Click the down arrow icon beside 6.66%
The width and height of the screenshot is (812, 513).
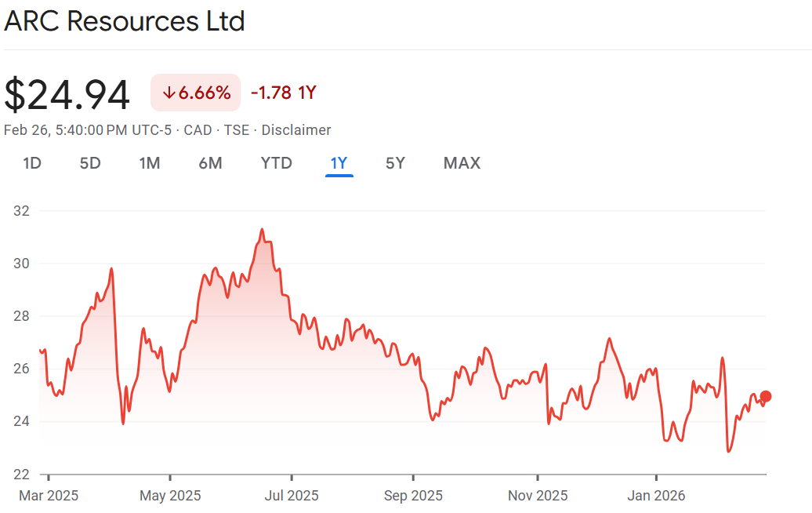[x=169, y=93]
